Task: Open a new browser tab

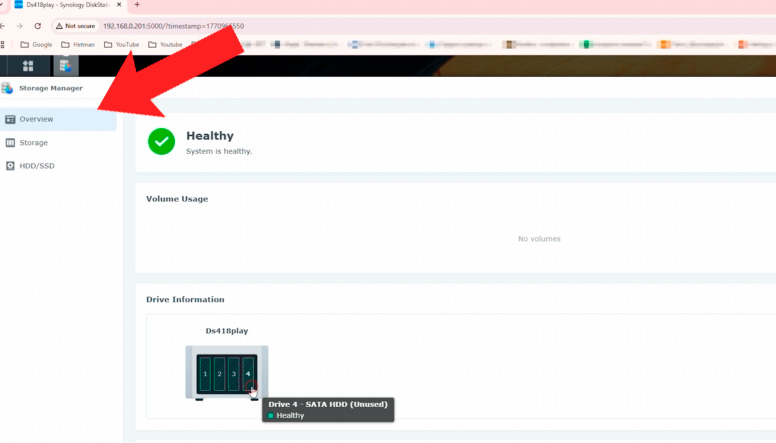Action: coord(137,4)
